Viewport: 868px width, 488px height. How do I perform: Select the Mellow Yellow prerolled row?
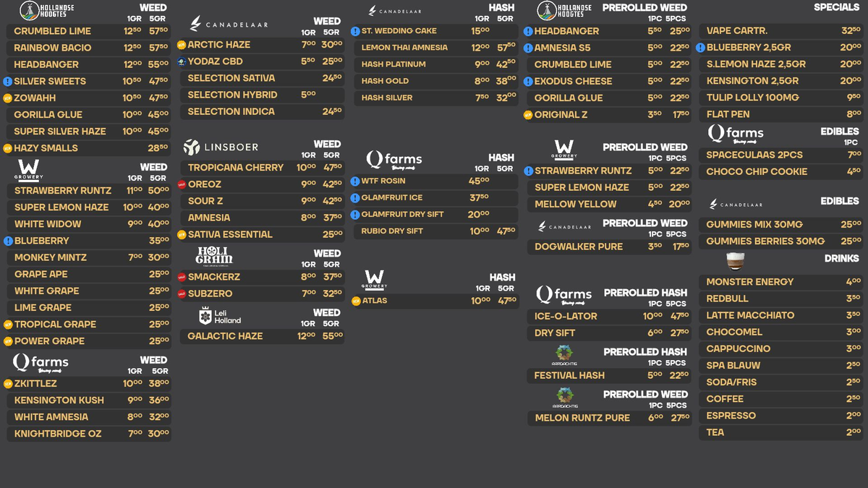(x=610, y=205)
